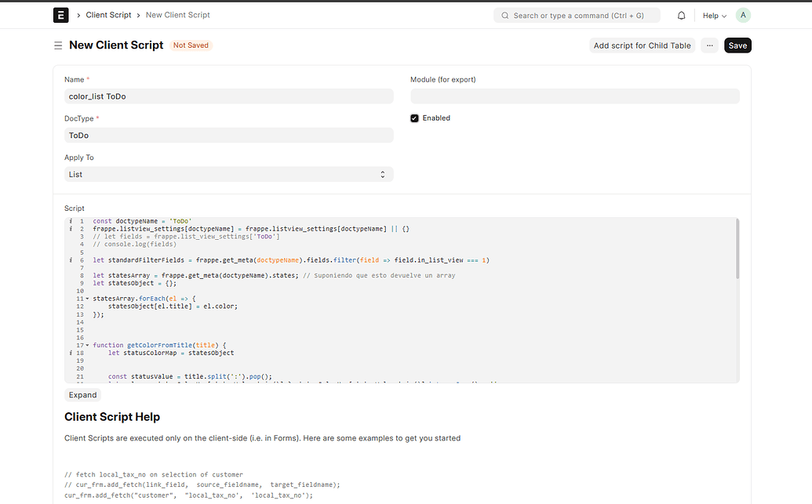Open the notifications bell

point(681,15)
